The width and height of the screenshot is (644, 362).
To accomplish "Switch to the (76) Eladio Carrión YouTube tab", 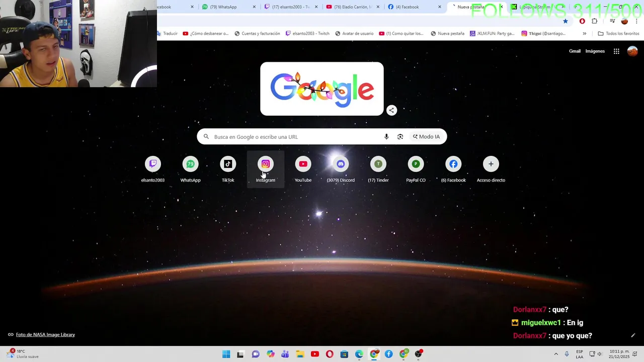I will pyautogui.click(x=354, y=7).
